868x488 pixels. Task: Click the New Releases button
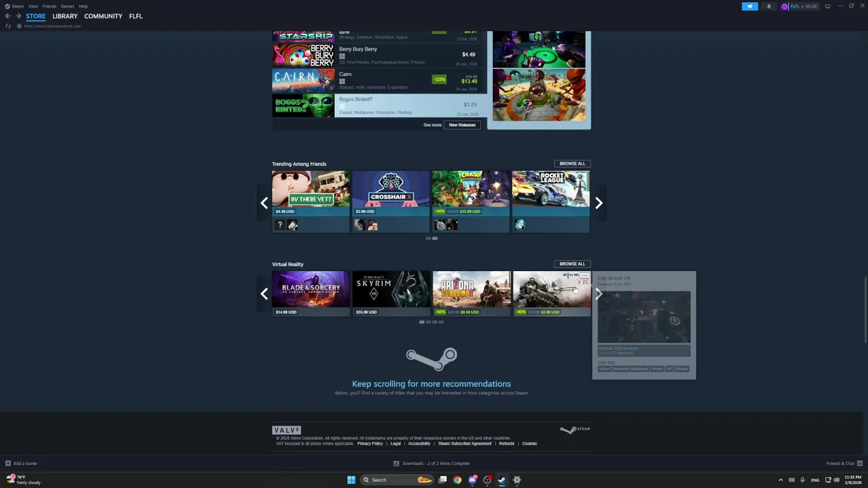[x=462, y=125]
